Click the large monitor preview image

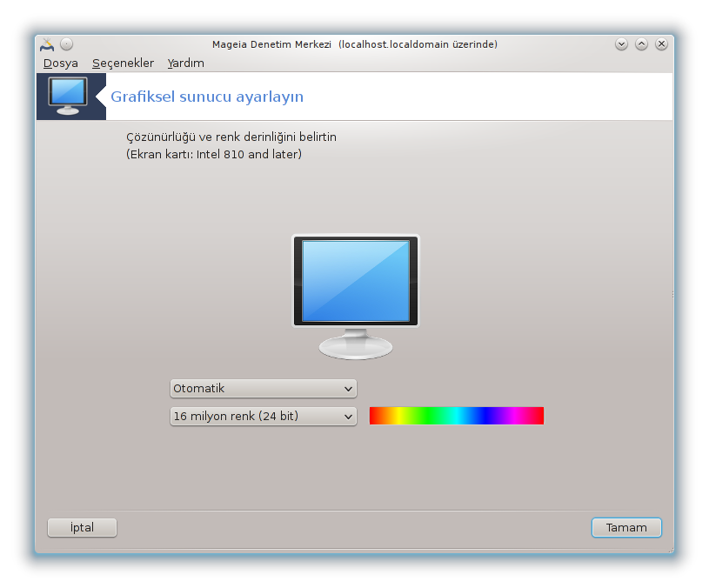pyautogui.click(x=356, y=297)
